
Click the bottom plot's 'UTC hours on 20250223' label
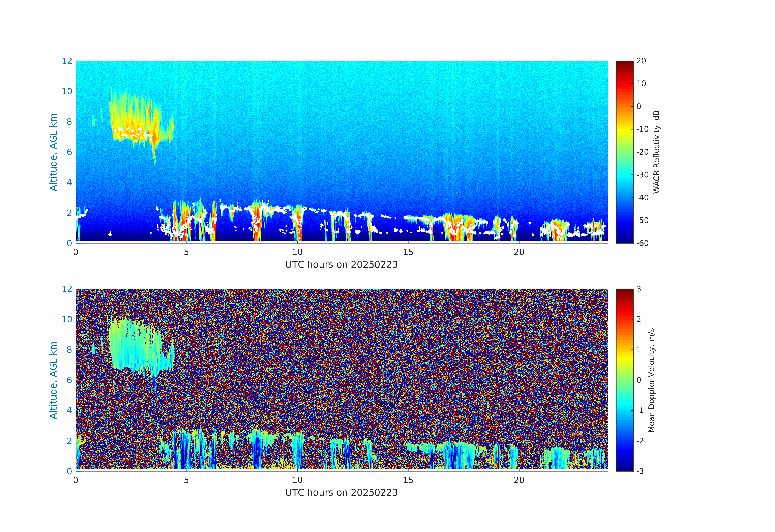[341, 493]
